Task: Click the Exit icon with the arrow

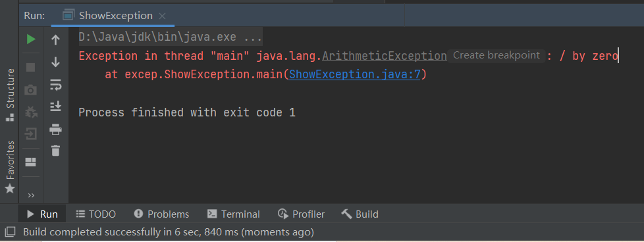Action: click(31, 133)
